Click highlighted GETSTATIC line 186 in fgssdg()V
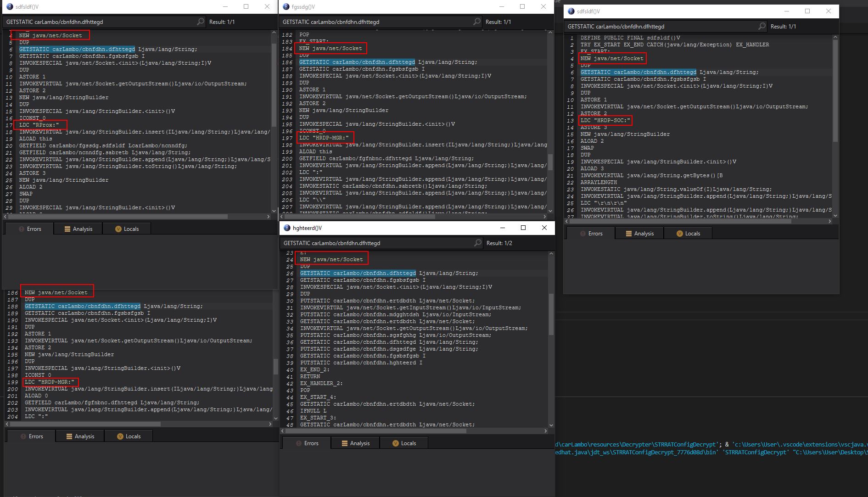868x497 pixels. [388, 62]
